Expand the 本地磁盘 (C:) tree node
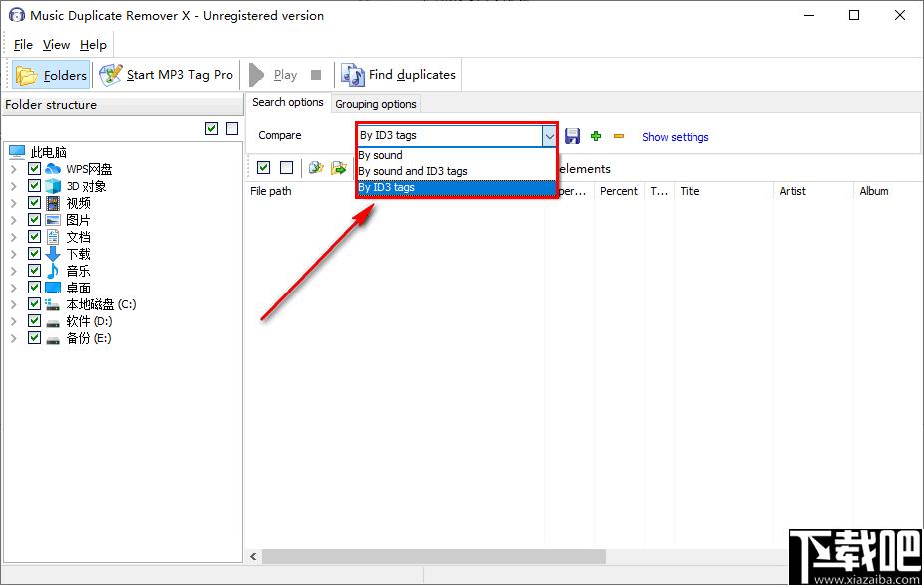The width and height of the screenshot is (924, 585). pos(14,304)
